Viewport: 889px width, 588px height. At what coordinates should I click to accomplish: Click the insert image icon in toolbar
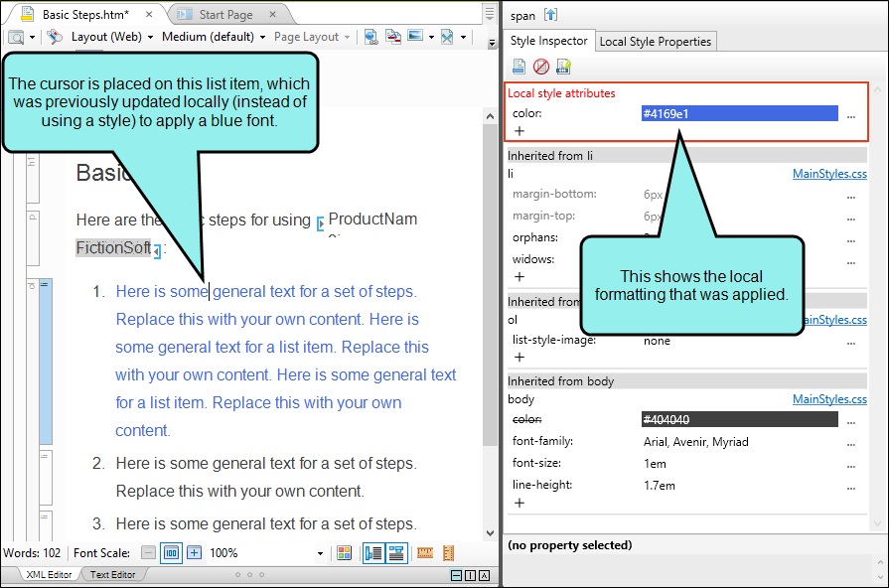point(415,36)
